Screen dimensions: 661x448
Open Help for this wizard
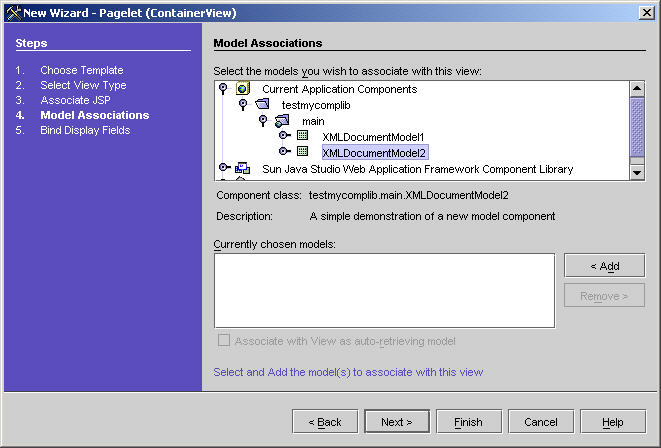[613, 421]
